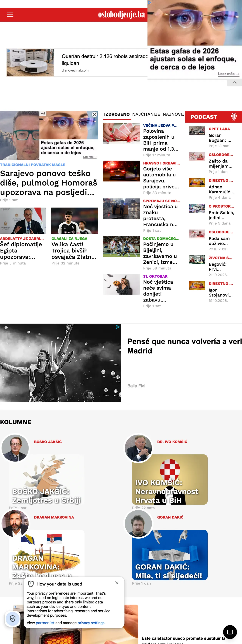Open the Halloween pumpkin article thumbnail
This screenshot has width=242, height=644.
[122, 284]
